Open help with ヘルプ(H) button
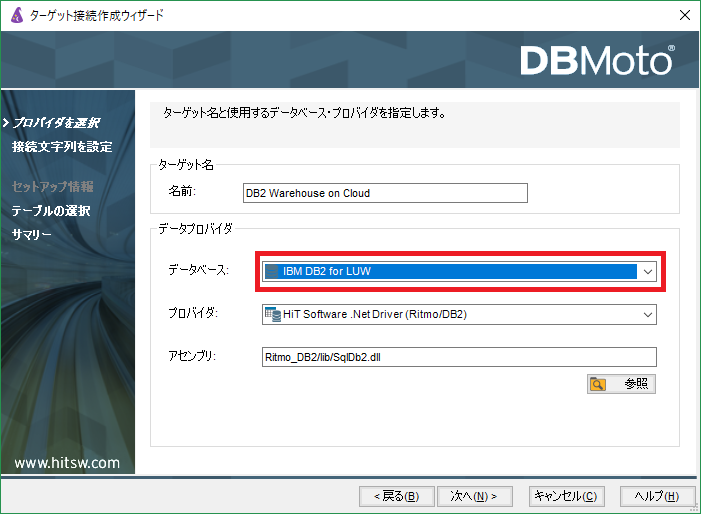Viewport: 701px width, 514px height. (x=657, y=497)
